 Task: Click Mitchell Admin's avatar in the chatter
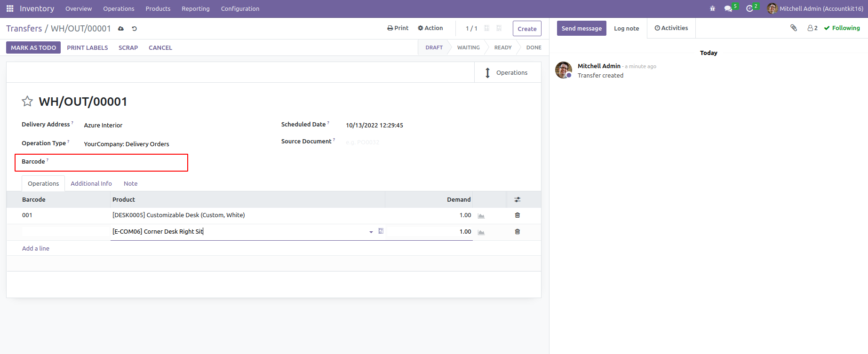564,70
